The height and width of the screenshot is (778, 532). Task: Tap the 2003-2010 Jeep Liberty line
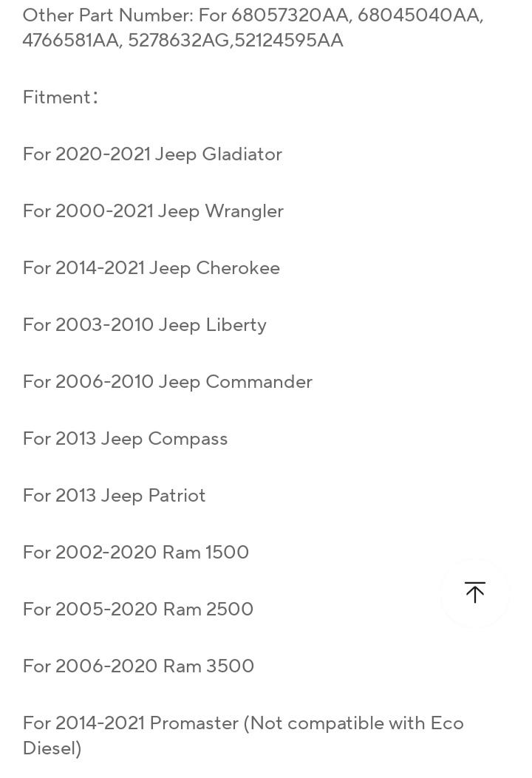[x=145, y=325]
